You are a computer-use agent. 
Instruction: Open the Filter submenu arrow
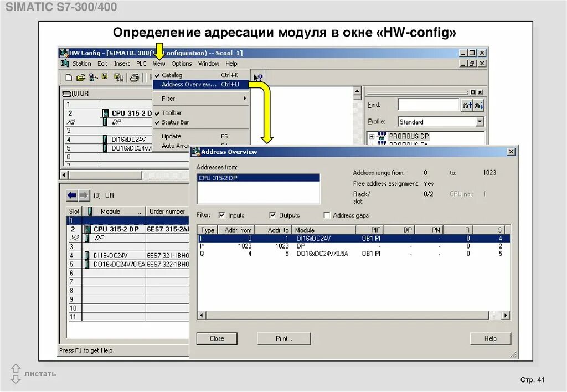(244, 99)
